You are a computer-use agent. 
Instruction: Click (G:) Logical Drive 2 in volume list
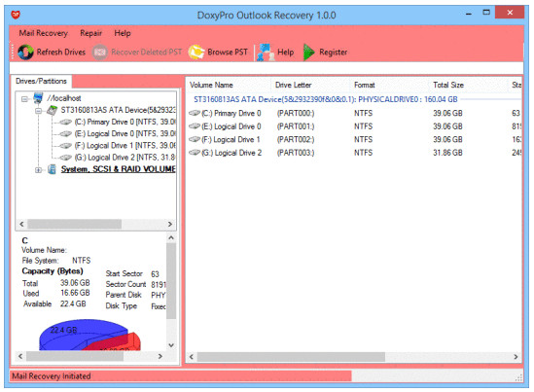click(x=231, y=153)
